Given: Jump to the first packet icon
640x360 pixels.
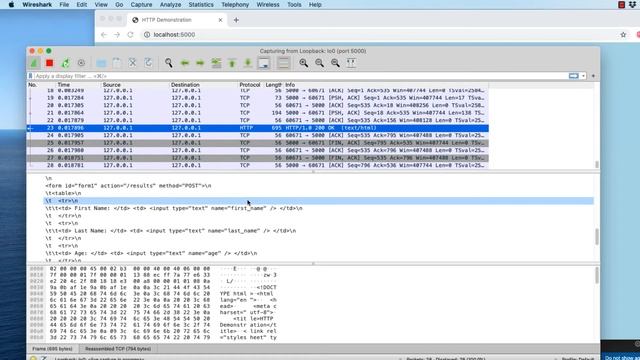Looking at the screenshot, I should [x=232, y=63].
